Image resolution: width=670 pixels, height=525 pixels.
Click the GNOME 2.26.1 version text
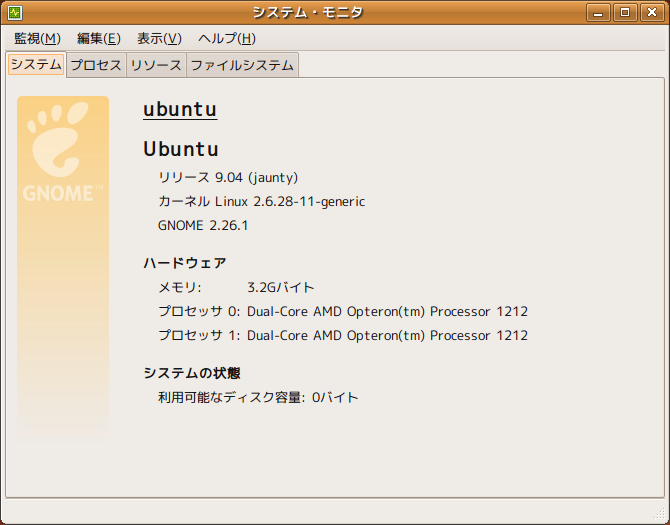coord(203,226)
